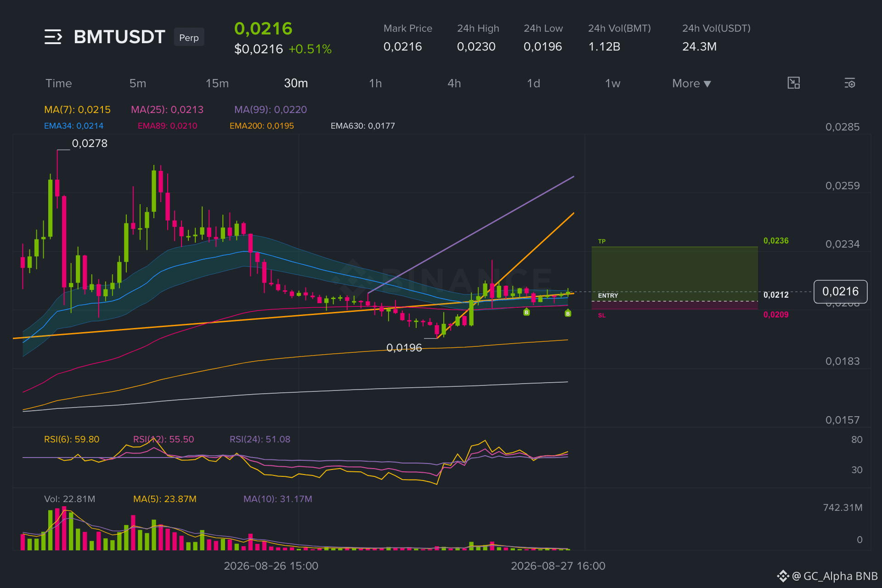Select the 1h timeframe
The width and height of the screenshot is (882, 588).
[375, 83]
